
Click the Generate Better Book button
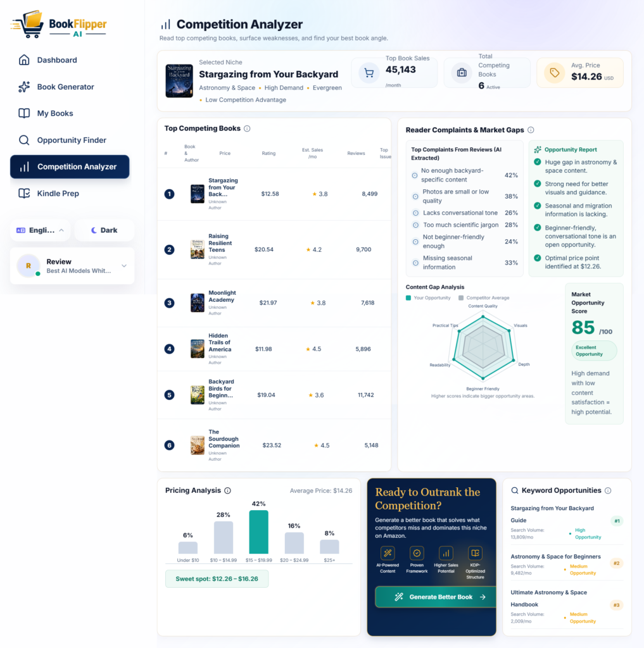point(436,597)
